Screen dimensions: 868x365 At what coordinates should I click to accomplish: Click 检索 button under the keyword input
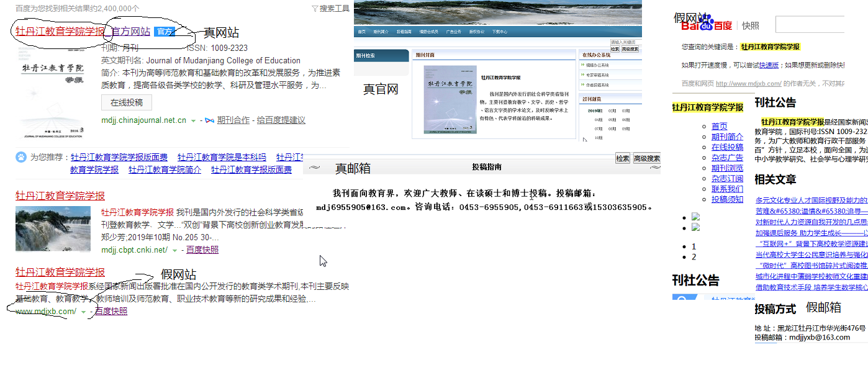tap(615, 49)
